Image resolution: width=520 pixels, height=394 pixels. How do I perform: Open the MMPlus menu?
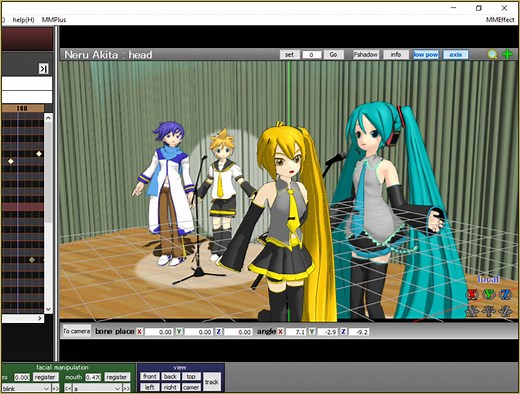click(x=54, y=20)
